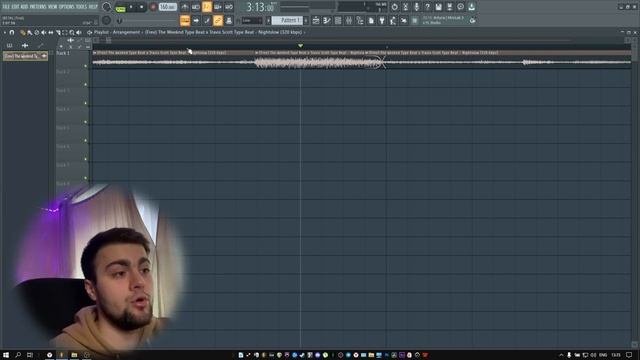Select the Playlist draw pencil tool
The image size is (640, 360).
(x=22, y=32)
